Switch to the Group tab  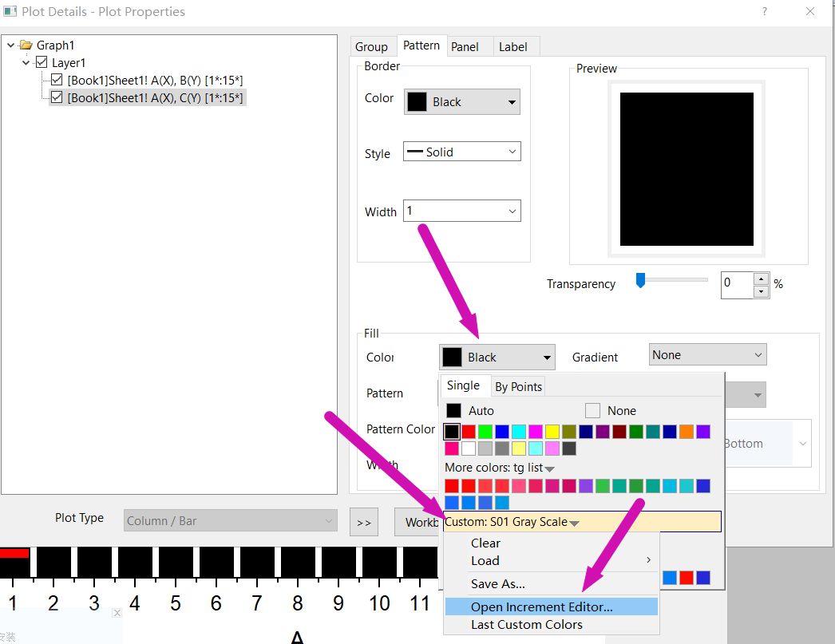(x=372, y=47)
